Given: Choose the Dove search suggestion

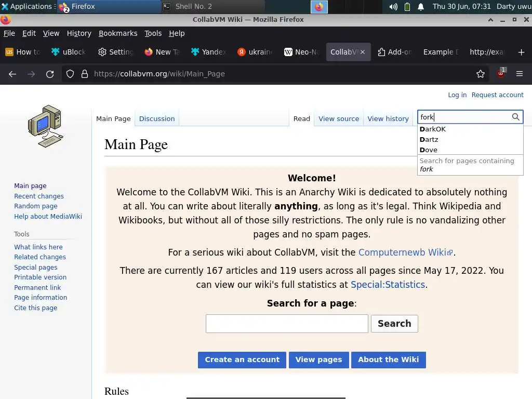Looking at the screenshot, I should (470, 150).
